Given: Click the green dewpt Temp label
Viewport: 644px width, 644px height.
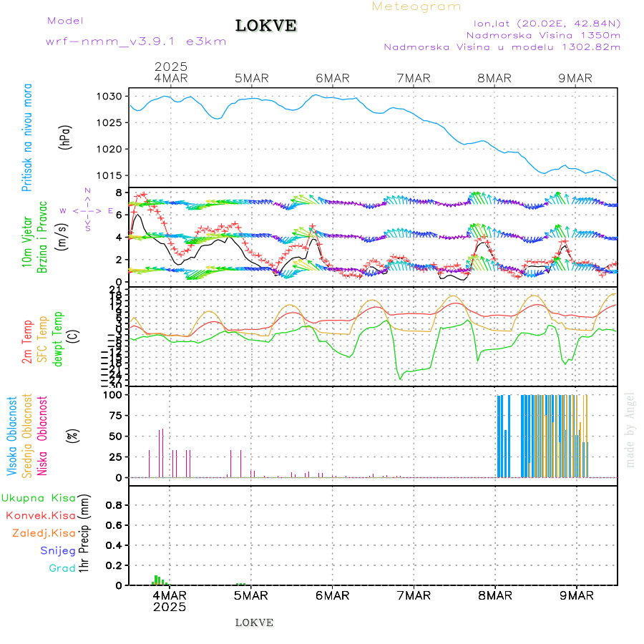Looking at the screenshot, I should tap(58, 338).
